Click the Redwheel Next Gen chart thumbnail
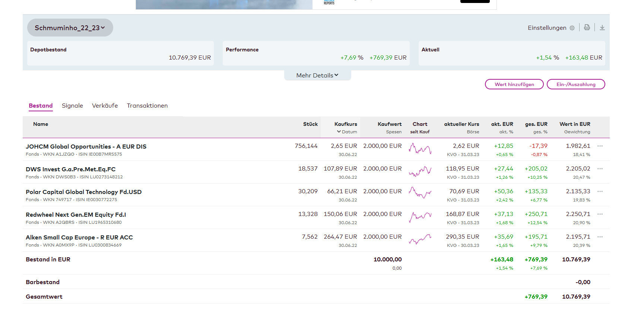Screen dimensions: 644x318 420,217
